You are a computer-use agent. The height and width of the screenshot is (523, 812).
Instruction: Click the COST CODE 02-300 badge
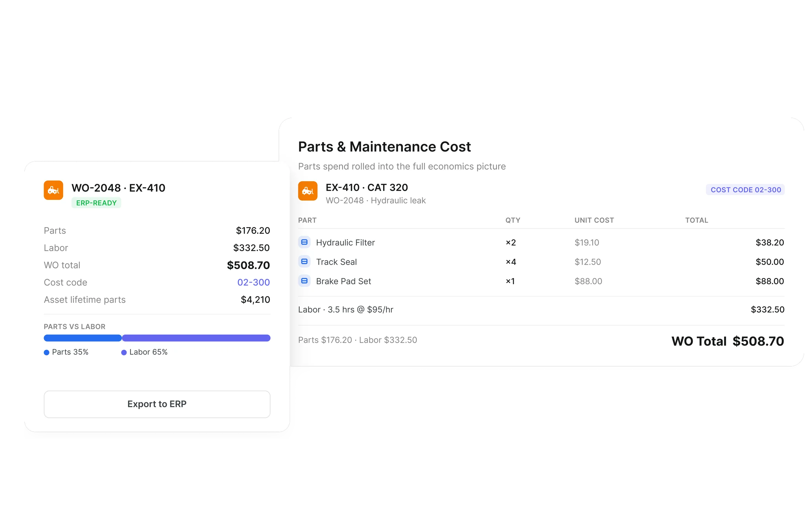745,190
